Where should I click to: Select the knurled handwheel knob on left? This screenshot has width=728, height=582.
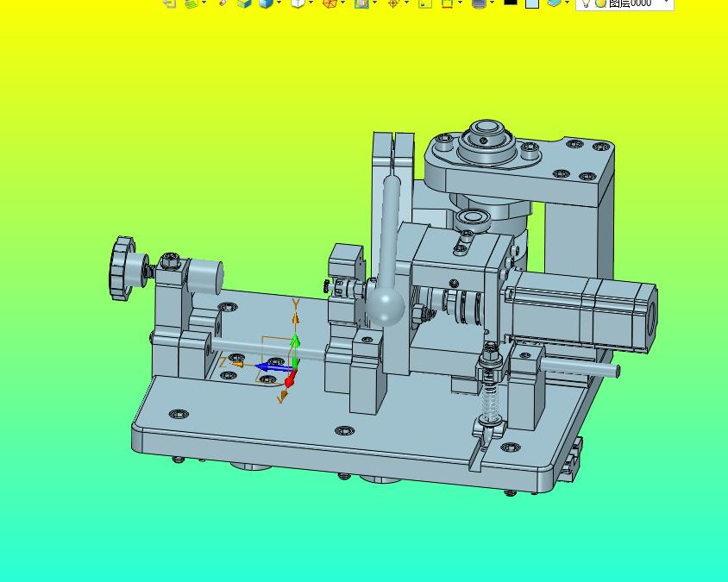122,268
